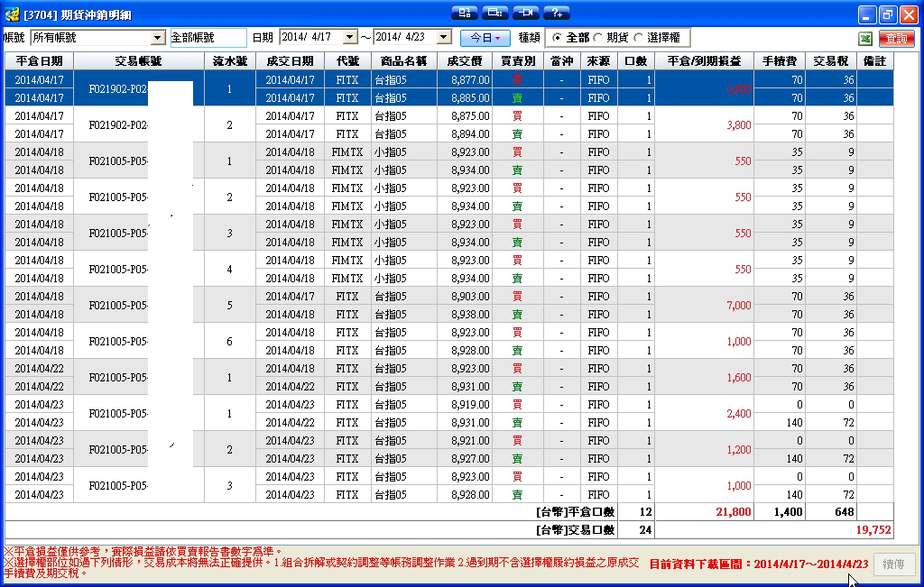Viewport: 924px width, 587px height.
Task: Click the 流水號 cell 5
Action: [230, 305]
